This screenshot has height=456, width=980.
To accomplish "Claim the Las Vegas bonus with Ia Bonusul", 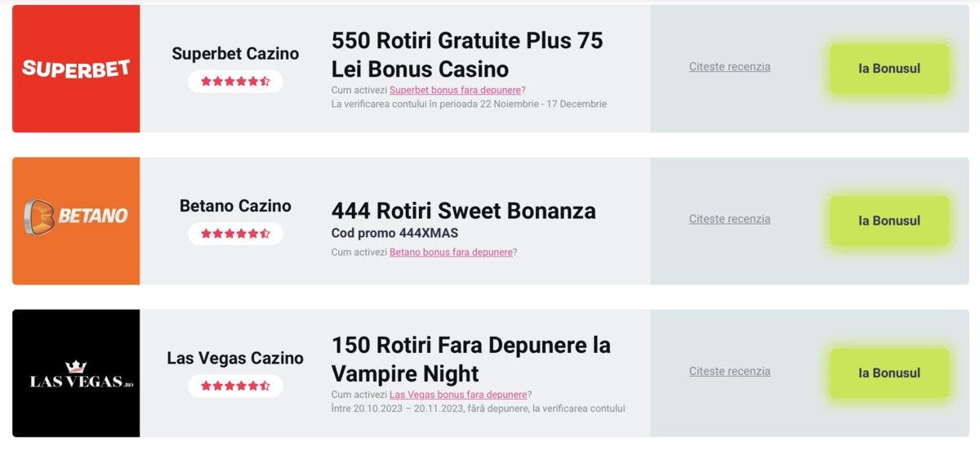I will (x=889, y=373).
